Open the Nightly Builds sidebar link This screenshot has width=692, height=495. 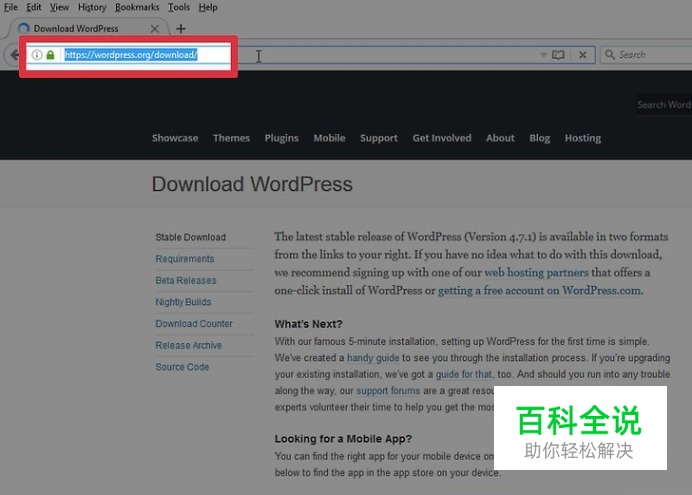183,302
